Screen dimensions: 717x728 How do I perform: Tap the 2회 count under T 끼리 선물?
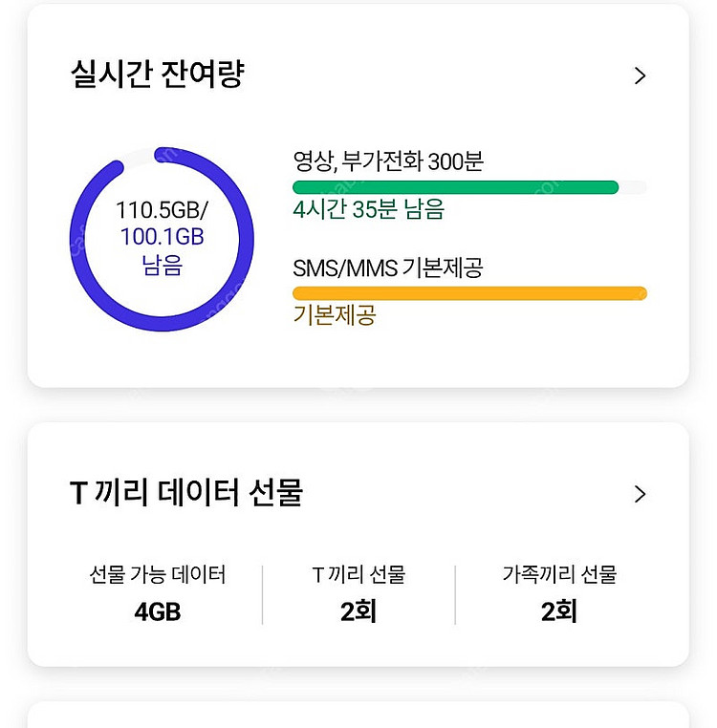click(x=358, y=611)
